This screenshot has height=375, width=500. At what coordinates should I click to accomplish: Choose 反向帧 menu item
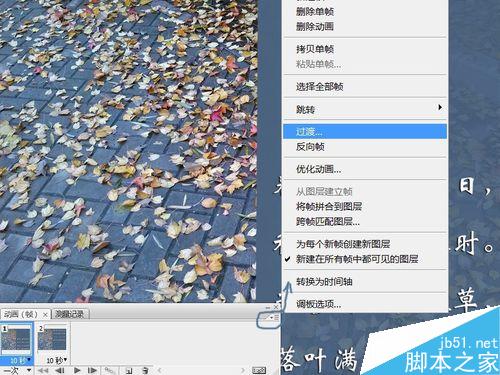click(x=365, y=146)
